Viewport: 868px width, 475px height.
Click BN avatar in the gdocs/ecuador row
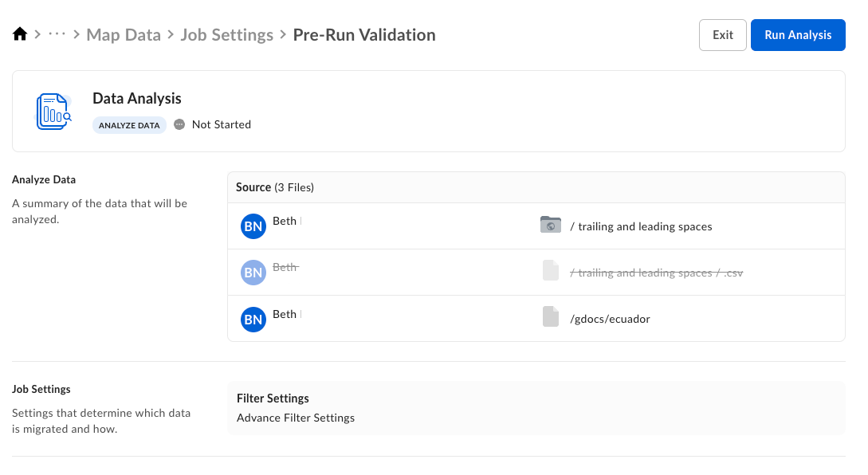tap(253, 319)
